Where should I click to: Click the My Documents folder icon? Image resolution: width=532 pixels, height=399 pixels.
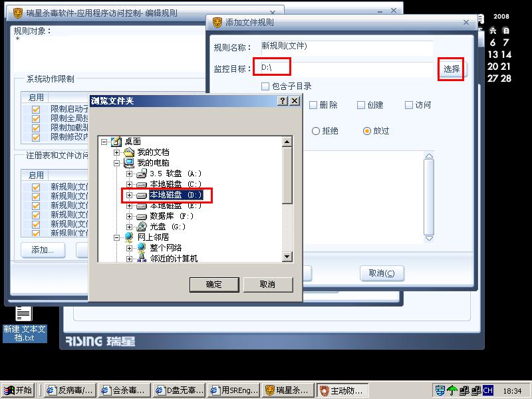[129, 152]
